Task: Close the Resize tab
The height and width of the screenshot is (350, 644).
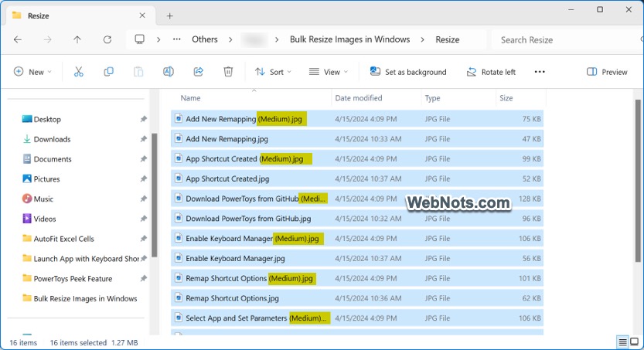Action: point(142,15)
